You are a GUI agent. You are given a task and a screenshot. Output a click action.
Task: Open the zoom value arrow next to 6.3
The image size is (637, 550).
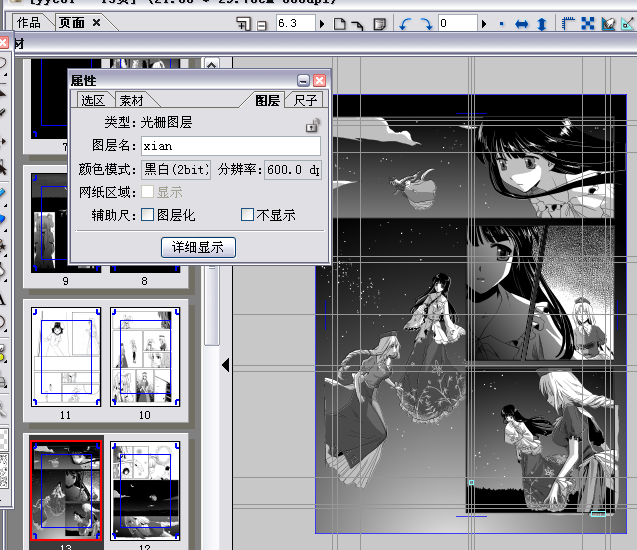pyautogui.click(x=323, y=23)
